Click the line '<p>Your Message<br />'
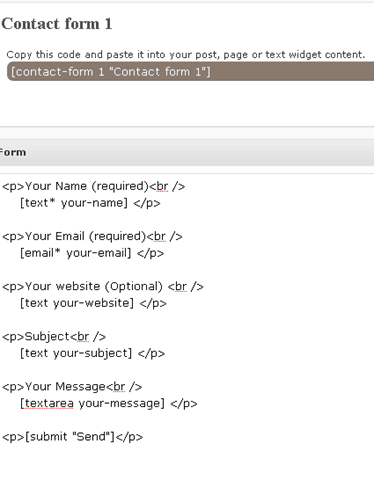The height and width of the screenshot is (480, 374). (x=72, y=387)
